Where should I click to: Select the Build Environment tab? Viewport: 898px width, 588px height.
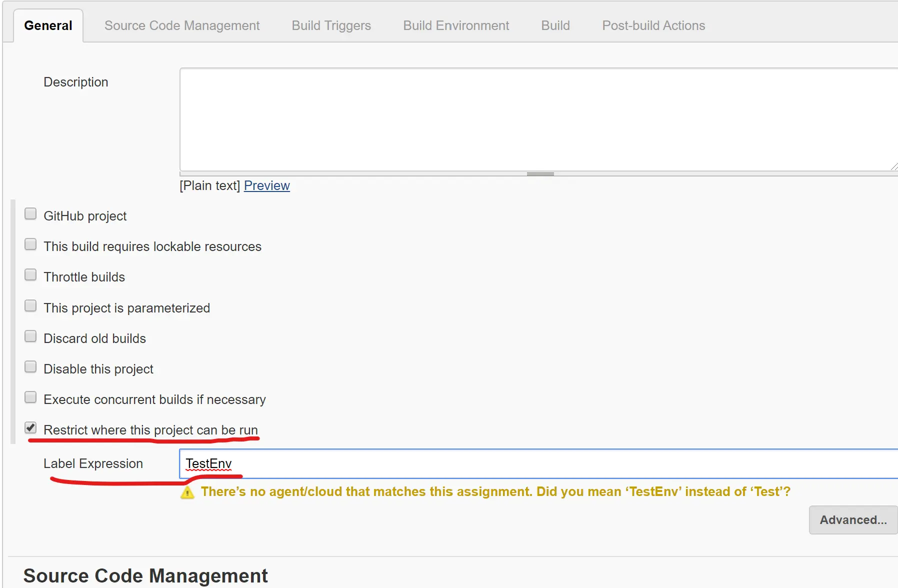(x=456, y=25)
